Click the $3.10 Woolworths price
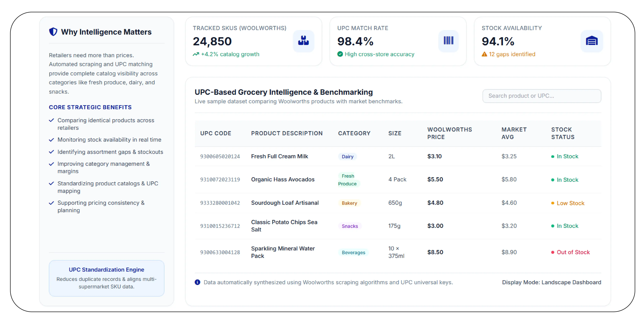Image resolution: width=644 pixels, height=320 pixels. click(434, 156)
